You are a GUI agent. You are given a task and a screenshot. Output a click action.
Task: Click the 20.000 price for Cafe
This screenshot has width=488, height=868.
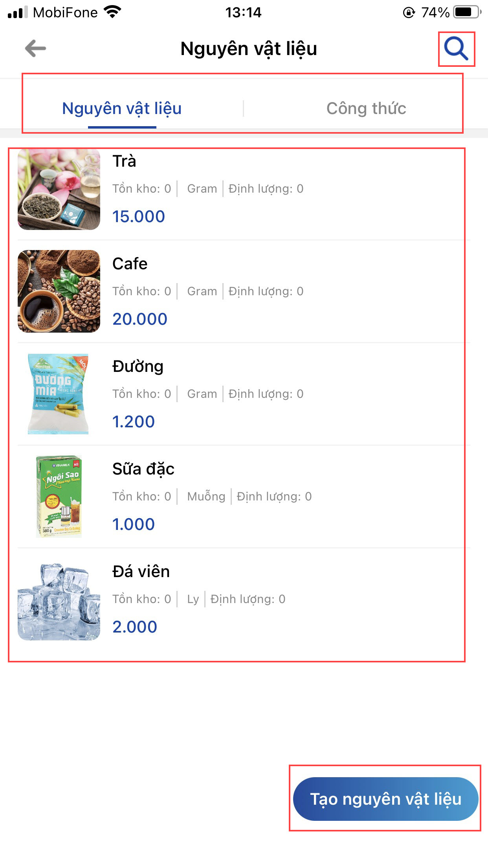139,319
